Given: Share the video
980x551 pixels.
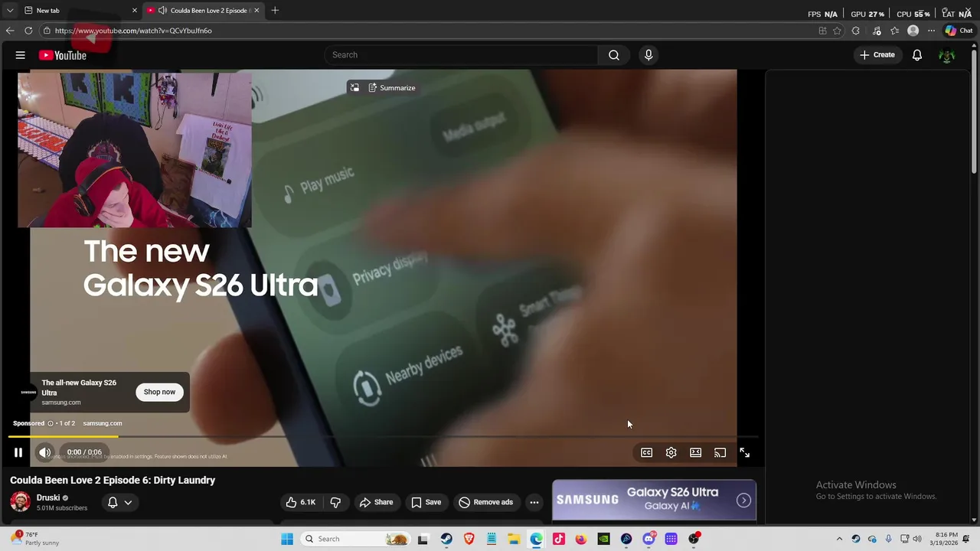Looking at the screenshot, I should (376, 502).
